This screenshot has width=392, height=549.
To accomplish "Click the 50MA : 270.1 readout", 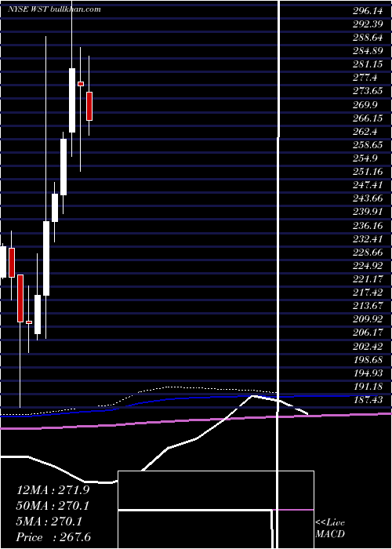I will point(53,506).
